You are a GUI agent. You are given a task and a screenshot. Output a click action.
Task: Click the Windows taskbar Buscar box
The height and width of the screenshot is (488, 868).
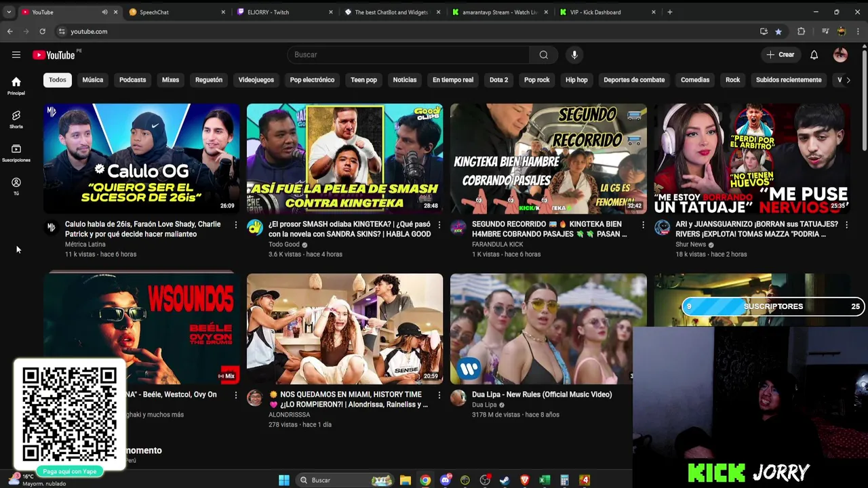pos(344,480)
